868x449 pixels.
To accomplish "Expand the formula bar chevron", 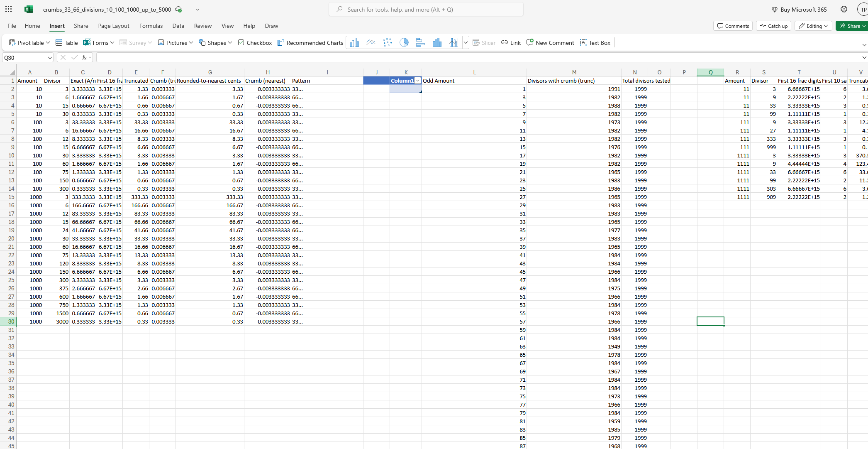I will [x=864, y=58].
